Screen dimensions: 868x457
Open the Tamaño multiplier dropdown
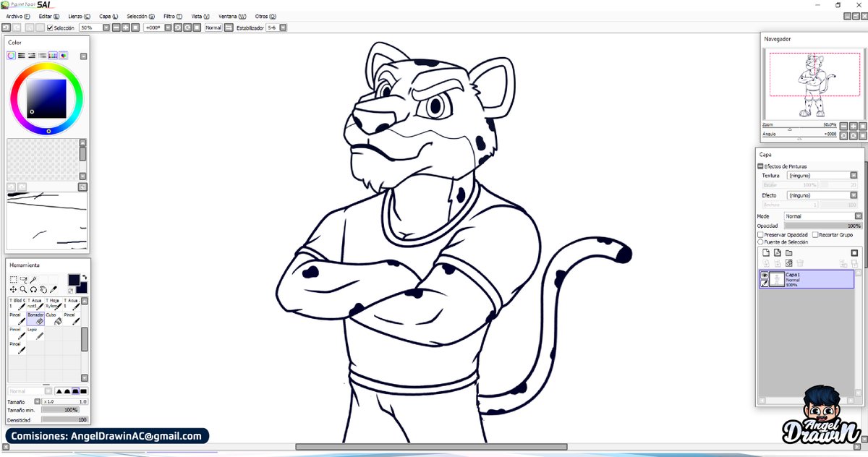[x=38, y=401]
